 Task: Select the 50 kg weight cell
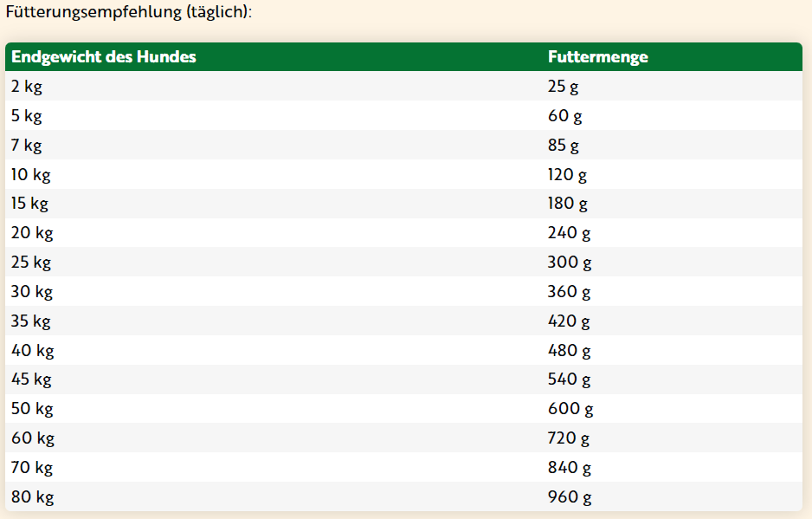click(x=32, y=409)
